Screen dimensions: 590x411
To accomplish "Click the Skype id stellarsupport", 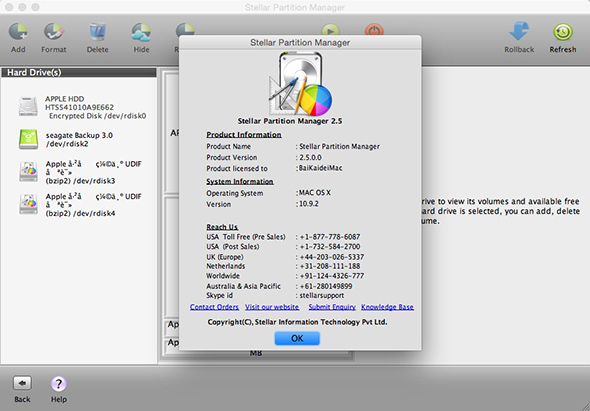I will point(322,295).
